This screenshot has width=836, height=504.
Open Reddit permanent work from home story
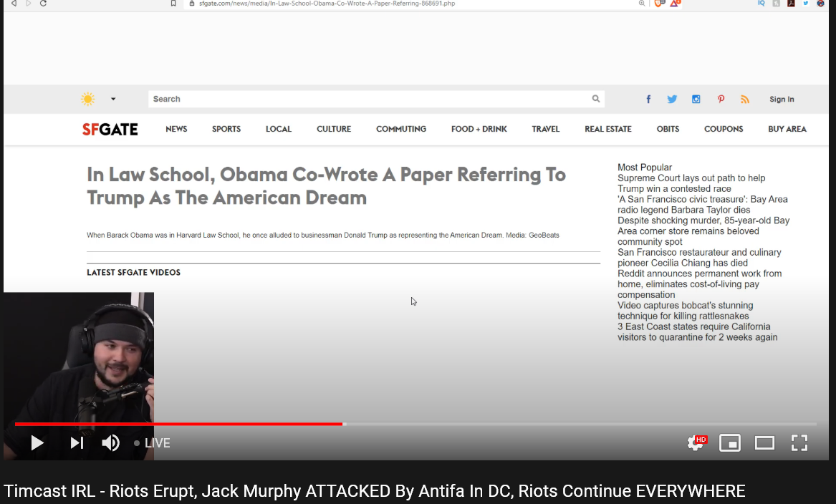(699, 284)
